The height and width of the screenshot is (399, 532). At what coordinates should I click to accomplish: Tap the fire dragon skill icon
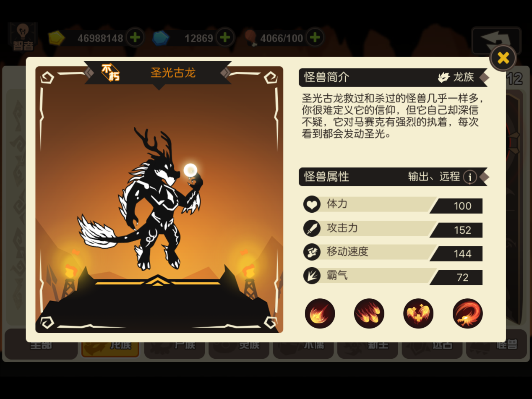pyautogui.click(x=468, y=313)
